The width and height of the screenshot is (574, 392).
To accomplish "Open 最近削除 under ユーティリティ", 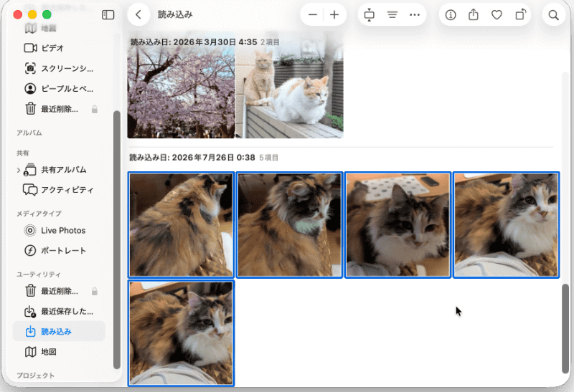I will 60,291.
